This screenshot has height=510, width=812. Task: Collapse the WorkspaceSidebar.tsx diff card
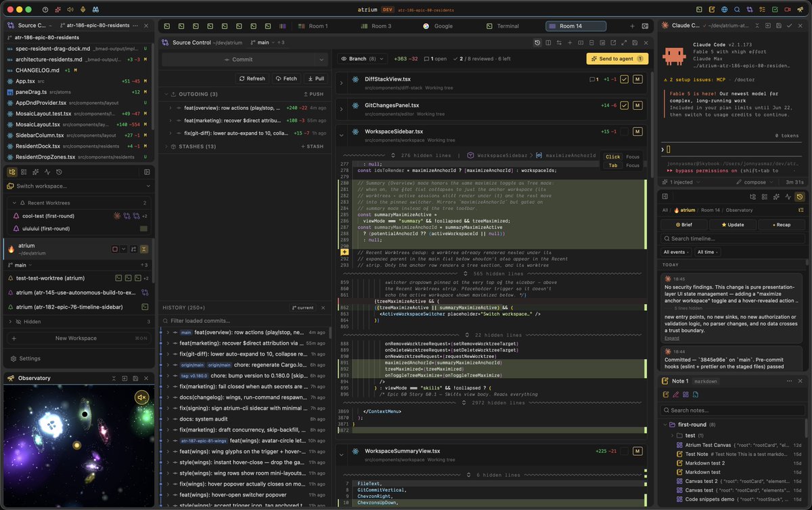click(342, 135)
